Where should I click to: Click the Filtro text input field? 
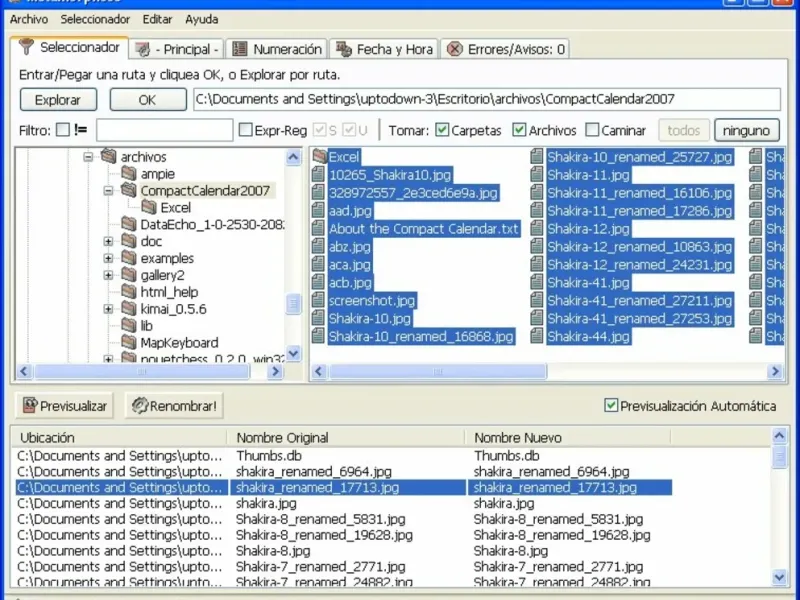tap(164, 130)
